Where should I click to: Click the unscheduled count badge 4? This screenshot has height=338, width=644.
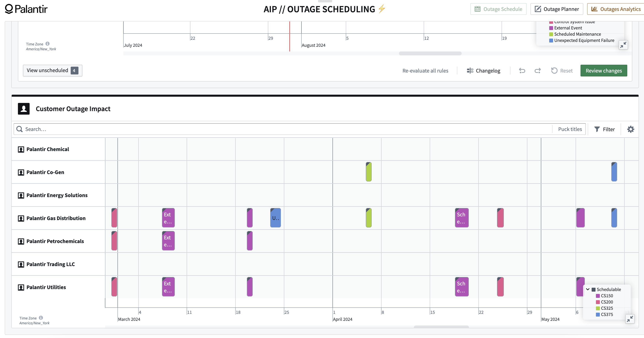(74, 71)
